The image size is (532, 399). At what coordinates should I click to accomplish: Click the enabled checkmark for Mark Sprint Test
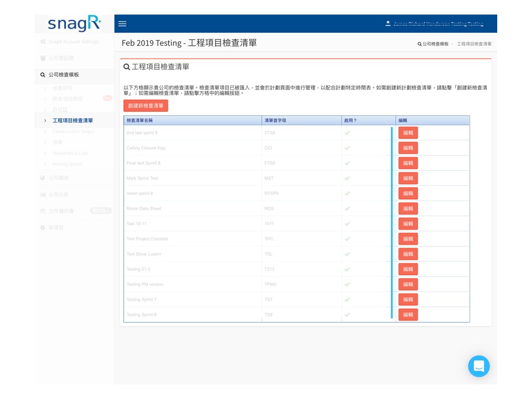pyautogui.click(x=347, y=179)
